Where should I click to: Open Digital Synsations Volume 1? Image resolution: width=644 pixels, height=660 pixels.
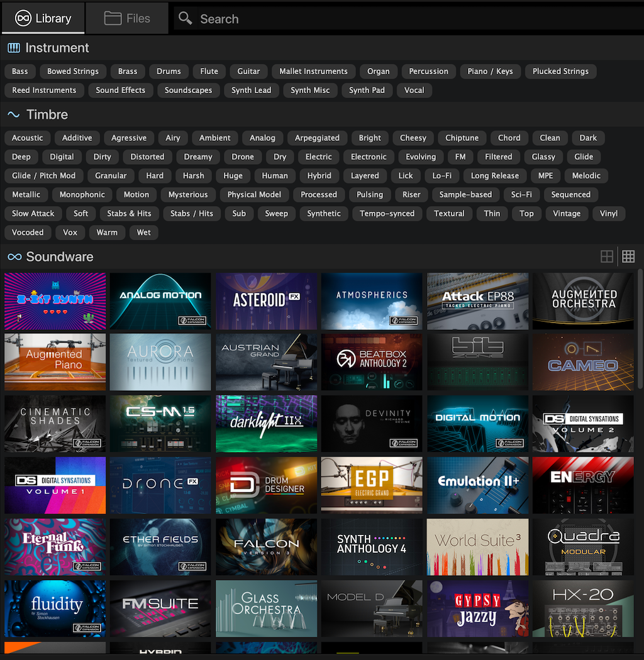click(55, 485)
